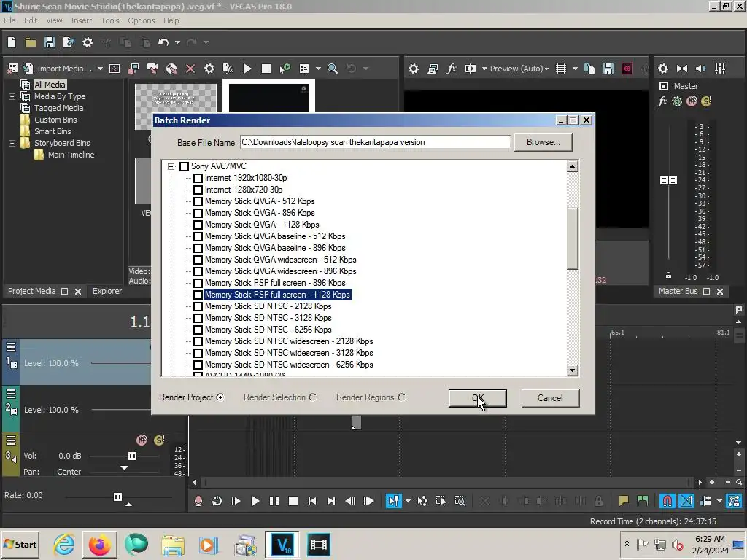
Task: Select the Render Regions radio button
Action: (402, 397)
